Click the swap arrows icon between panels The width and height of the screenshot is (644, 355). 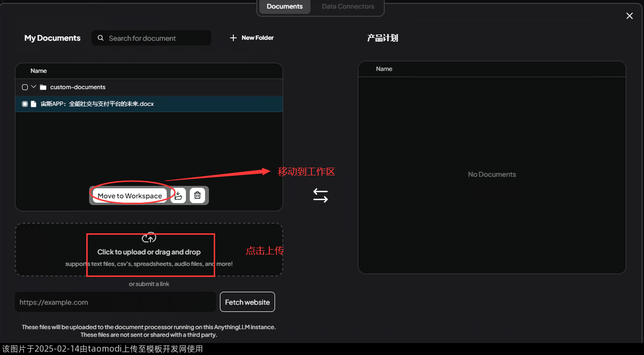(321, 195)
